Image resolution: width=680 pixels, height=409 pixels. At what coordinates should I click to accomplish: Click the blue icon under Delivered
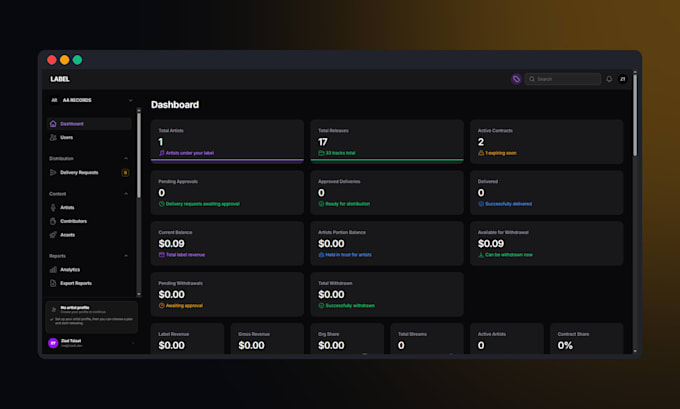tap(481, 204)
